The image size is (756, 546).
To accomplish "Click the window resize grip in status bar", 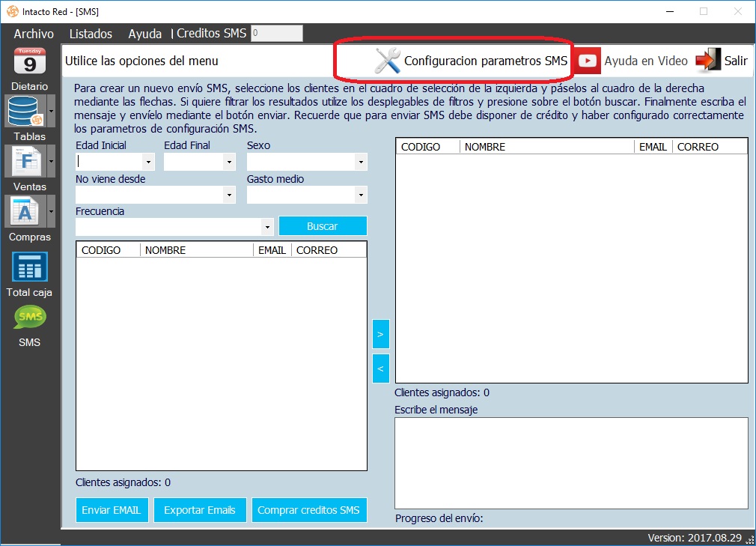I will (750, 540).
